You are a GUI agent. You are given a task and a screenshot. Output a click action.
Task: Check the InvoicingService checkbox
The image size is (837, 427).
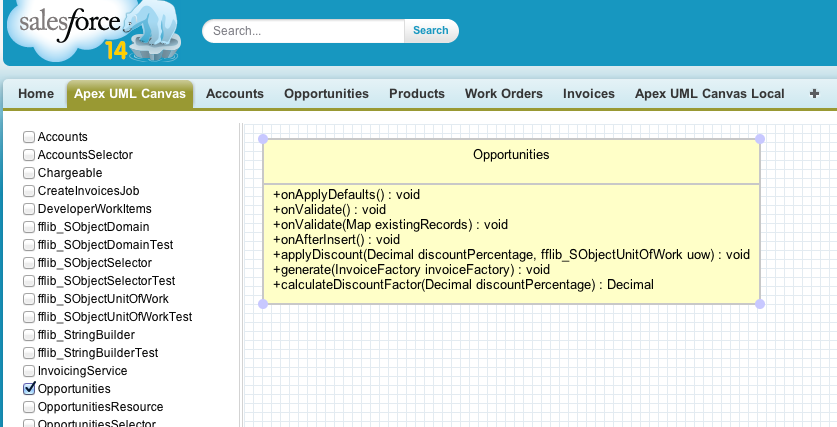pos(29,371)
